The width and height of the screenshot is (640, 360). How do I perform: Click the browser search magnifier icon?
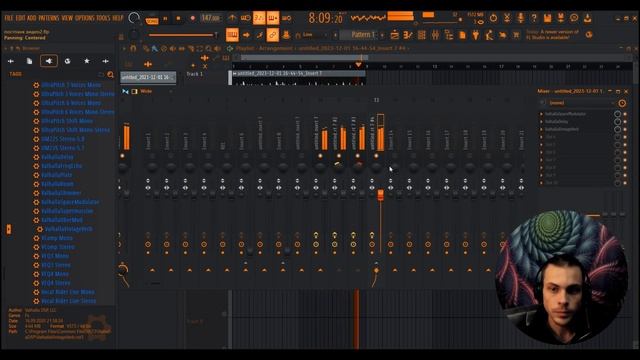(111, 74)
